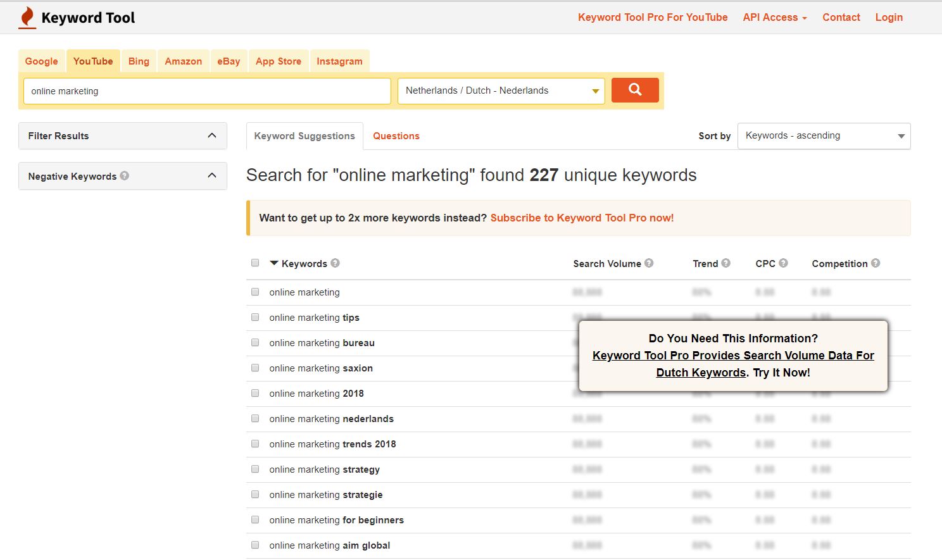Click Subscribe to Keyword Tool Pro now
Viewport: 942px width, 560px height.
click(x=582, y=218)
